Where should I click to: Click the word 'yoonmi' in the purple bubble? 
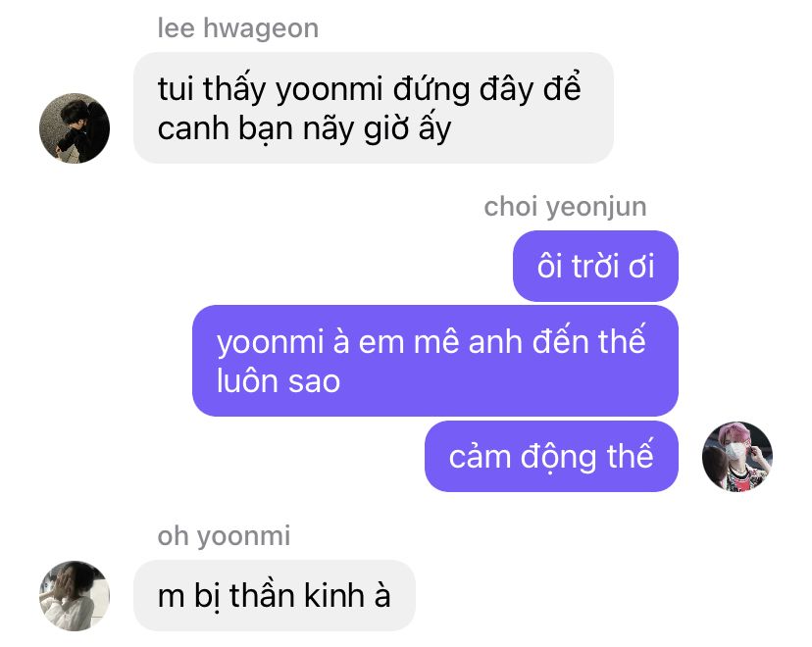(270, 344)
